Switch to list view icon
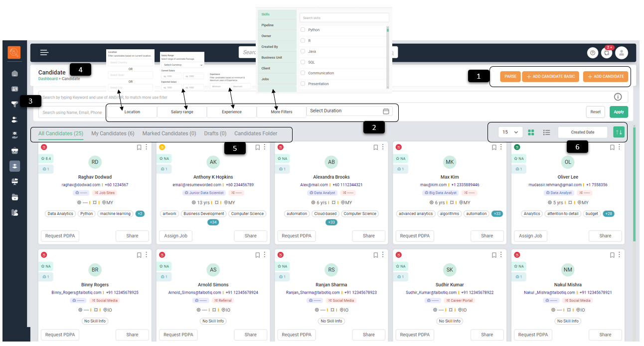 coord(546,132)
